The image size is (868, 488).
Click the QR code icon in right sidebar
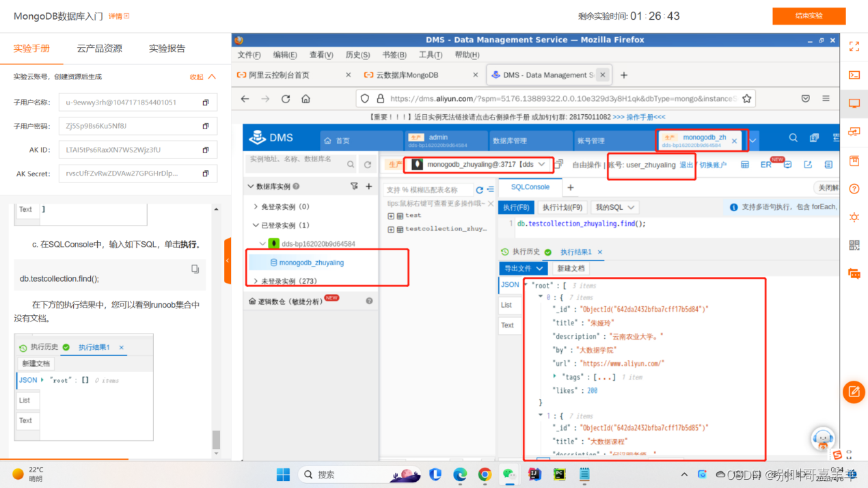coord(854,245)
